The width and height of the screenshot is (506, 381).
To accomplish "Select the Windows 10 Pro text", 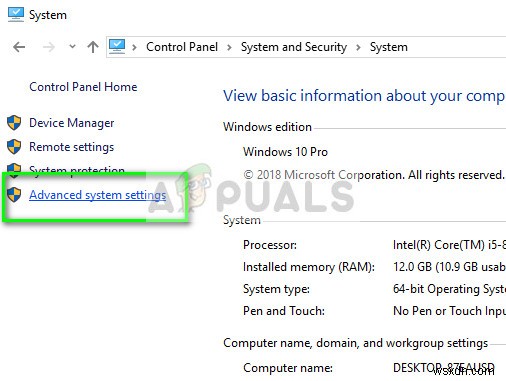I will [285, 152].
